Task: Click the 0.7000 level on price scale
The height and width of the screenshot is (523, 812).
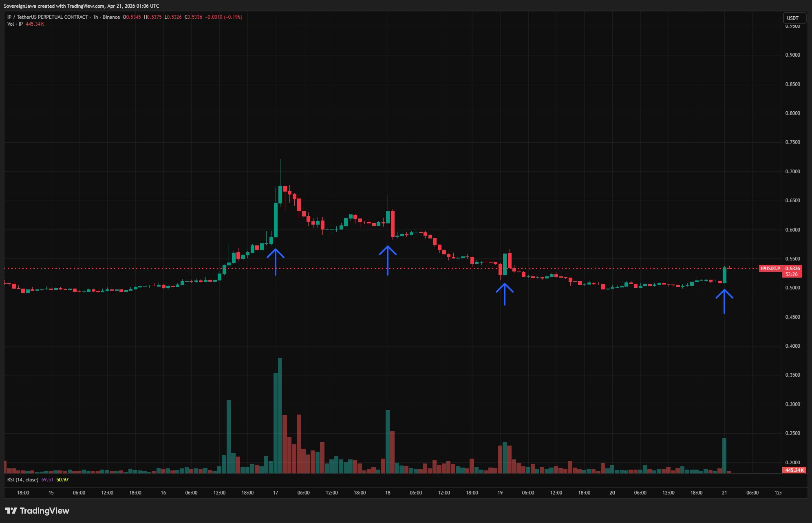Action: (792, 172)
